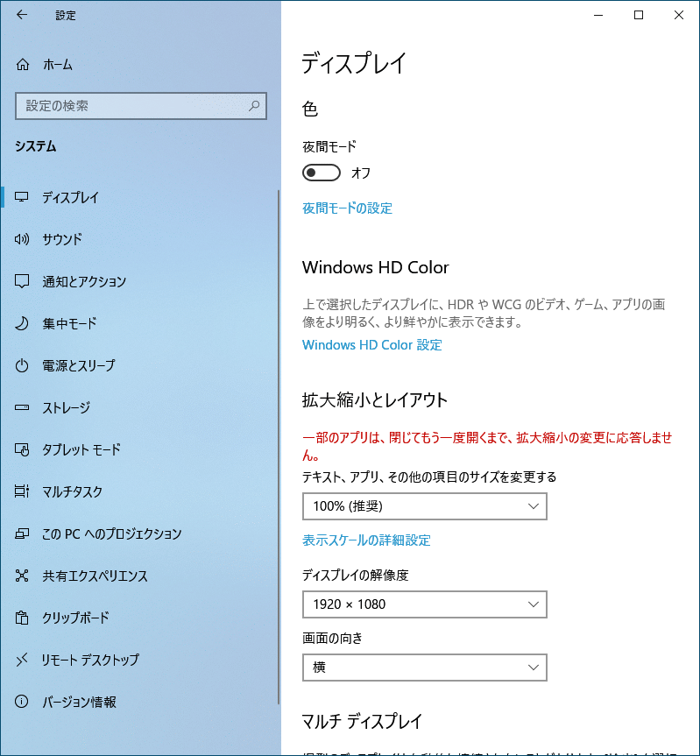Image resolution: width=700 pixels, height=756 pixels.
Task: Click the サウンド speaker icon
Action: pyautogui.click(x=22, y=238)
